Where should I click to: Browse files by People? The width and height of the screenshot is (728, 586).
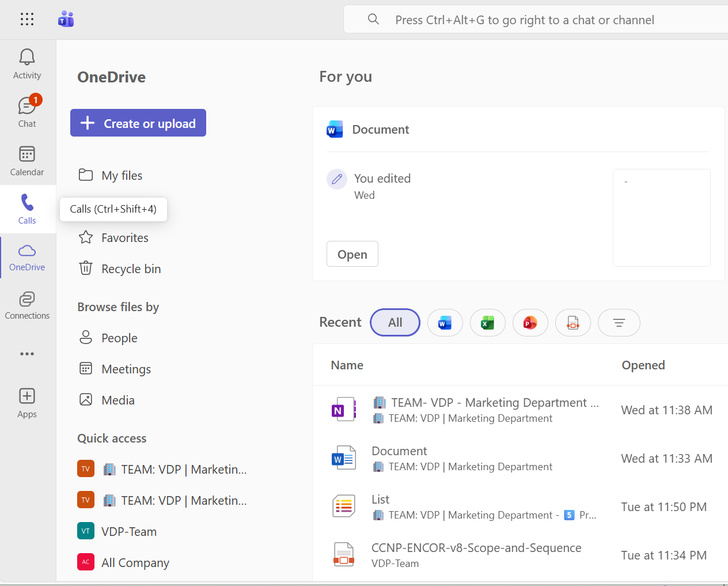coord(108,338)
